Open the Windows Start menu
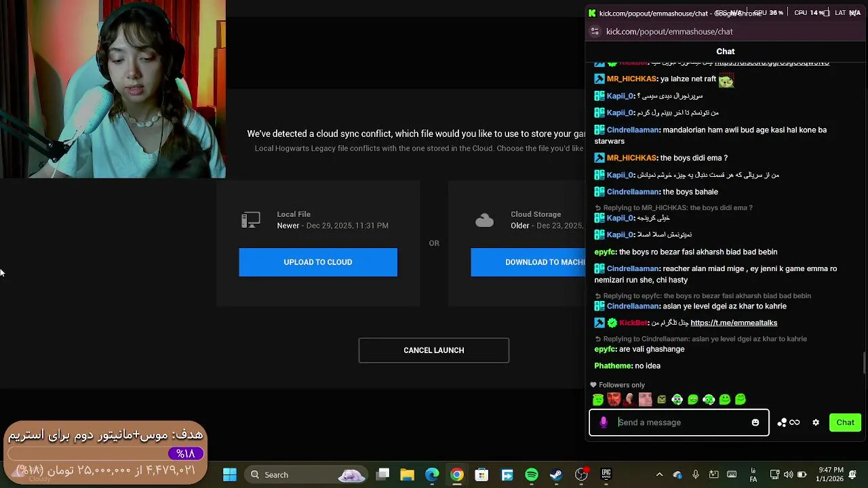The image size is (868, 488). tap(230, 474)
